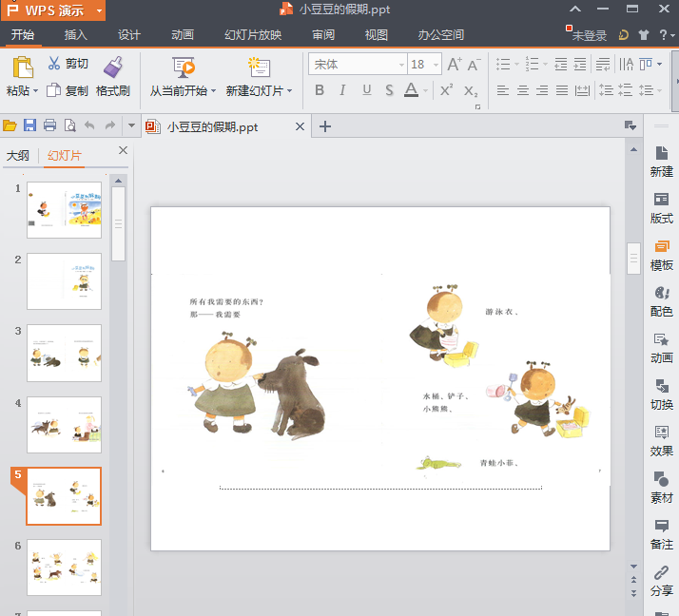The width and height of the screenshot is (679, 616).
Task: Add new document tab with plus
Action: coord(325,126)
